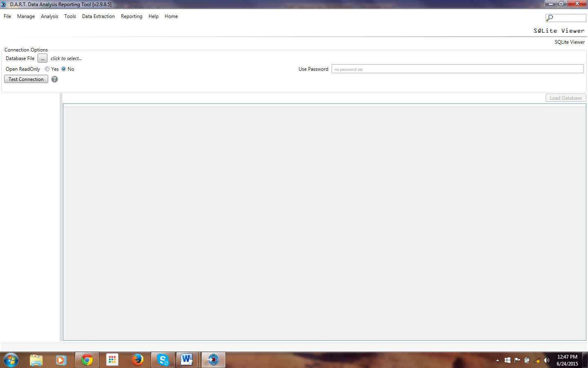Select Yes for Open ReadOnly

[47, 69]
